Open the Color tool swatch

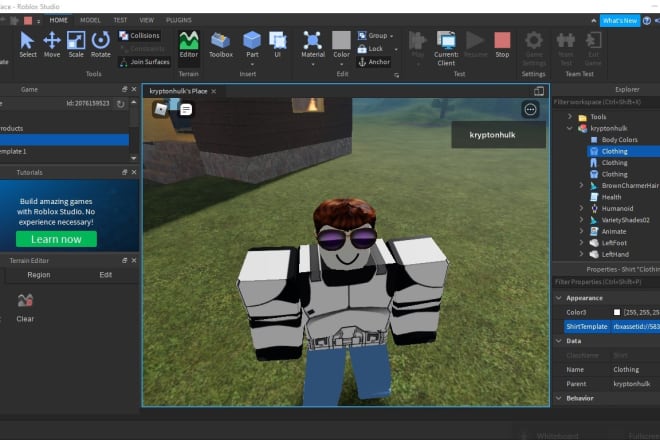point(341,40)
